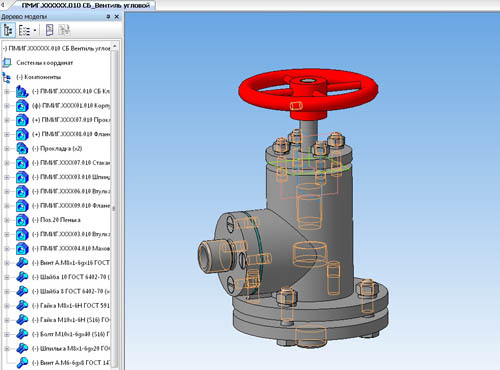The width and height of the screenshot is (500, 370).
Task: Click the left tab scroll arrow
Action: pyautogui.click(x=2, y=4)
